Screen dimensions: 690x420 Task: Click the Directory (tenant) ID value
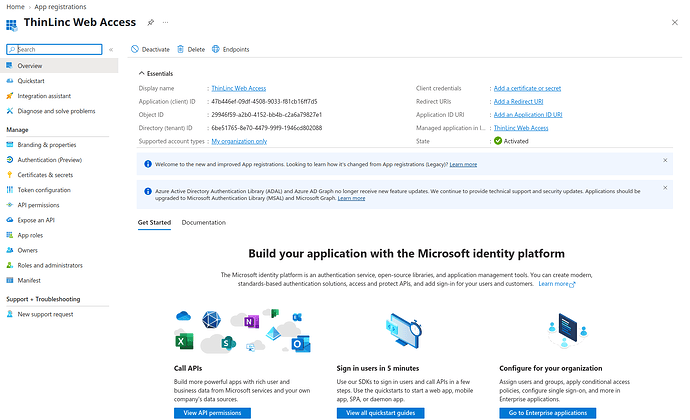(x=267, y=128)
